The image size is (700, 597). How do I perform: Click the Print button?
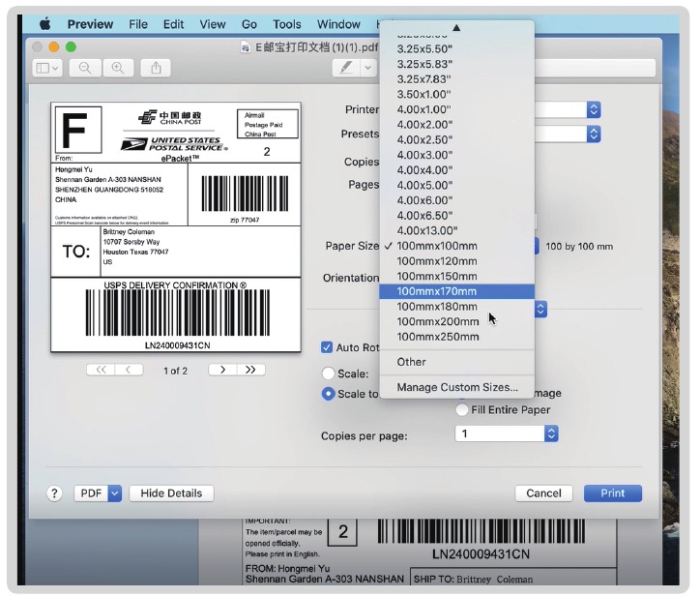[x=613, y=493]
